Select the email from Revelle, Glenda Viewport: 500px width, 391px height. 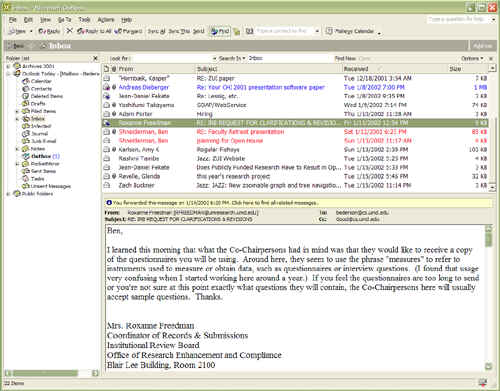pos(295,176)
